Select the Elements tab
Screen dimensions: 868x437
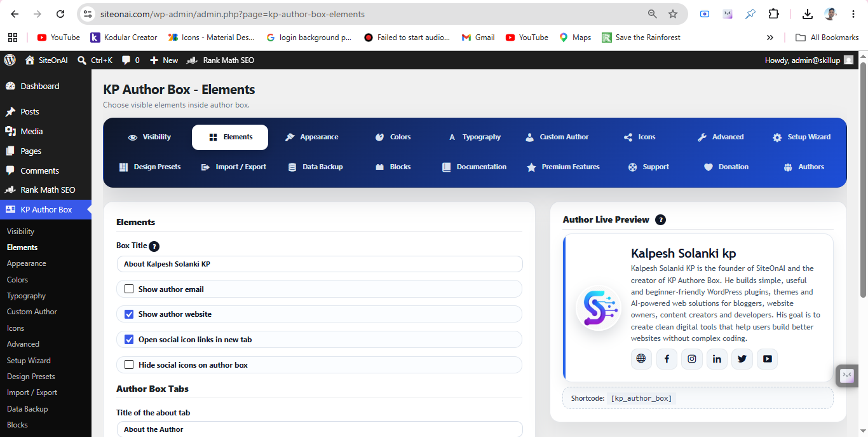[230, 137]
